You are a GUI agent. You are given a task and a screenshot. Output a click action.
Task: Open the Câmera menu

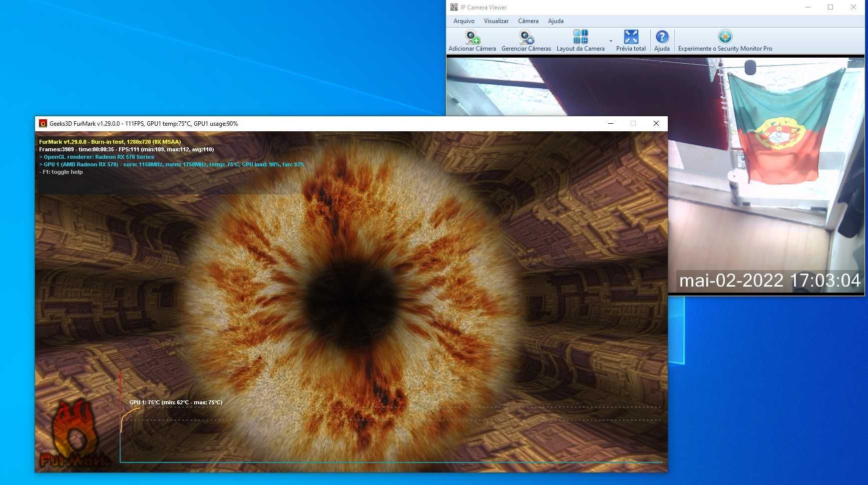[x=528, y=21]
